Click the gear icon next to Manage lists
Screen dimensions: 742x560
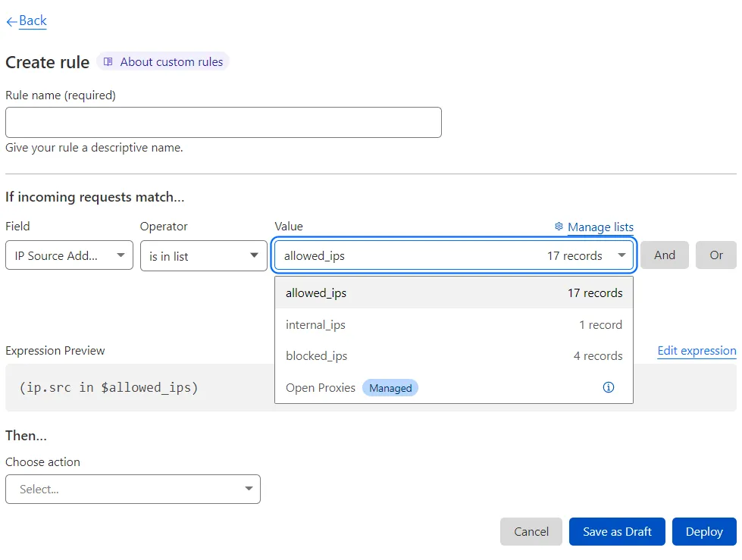[x=559, y=227]
